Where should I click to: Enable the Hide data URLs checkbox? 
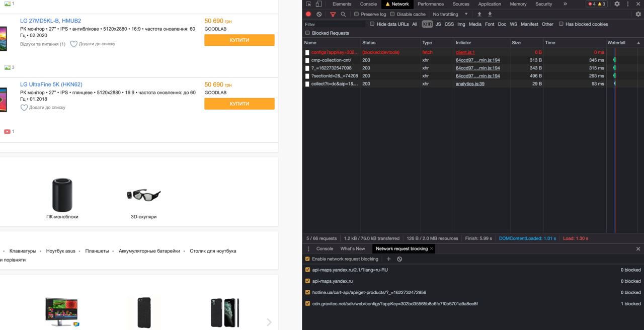click(372, 24)
